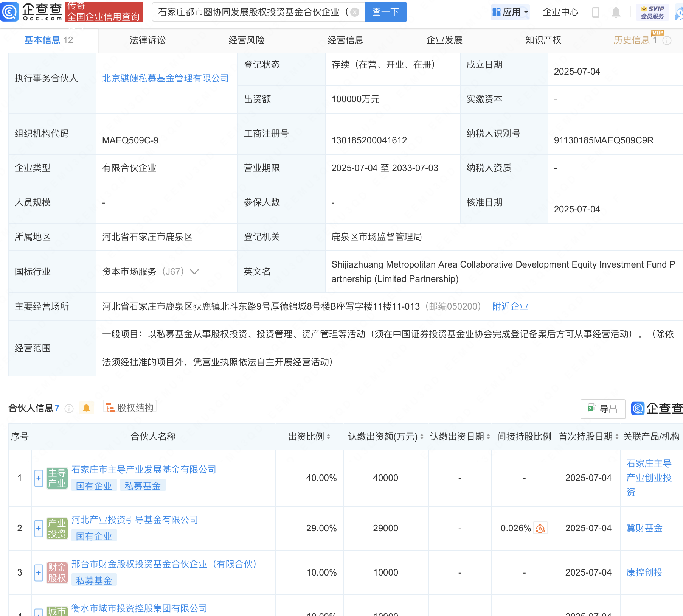Click the 私募基金 tag in row 3
Viewport: 683px width, 616px height.
(94, 580)
